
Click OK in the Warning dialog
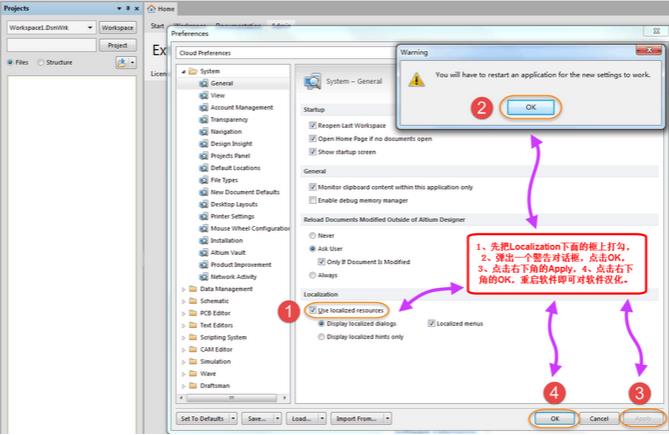530,107
